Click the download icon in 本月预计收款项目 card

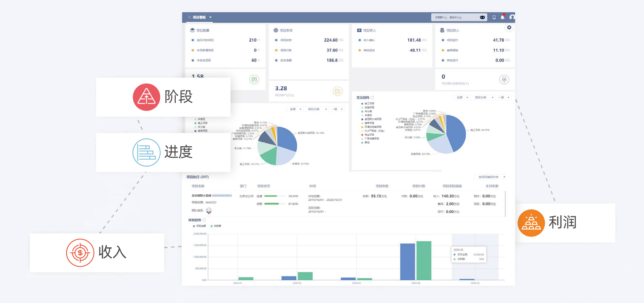tap(504, 79)
